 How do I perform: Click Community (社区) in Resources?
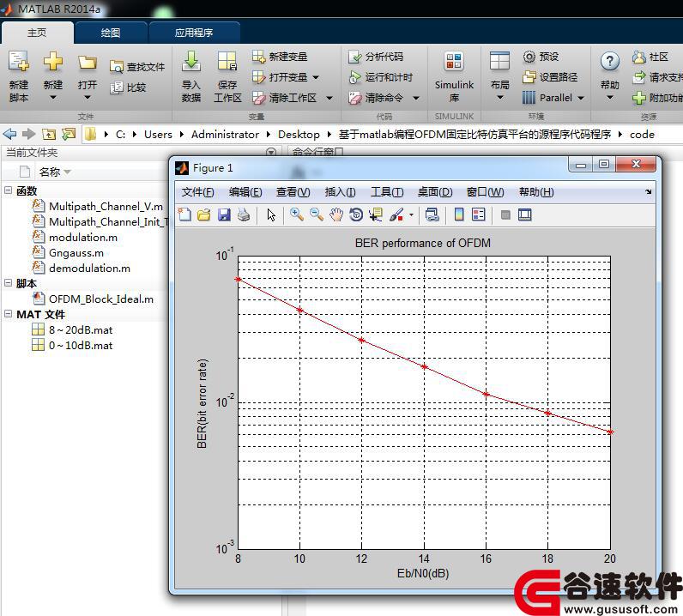click(x=650, y=57)
